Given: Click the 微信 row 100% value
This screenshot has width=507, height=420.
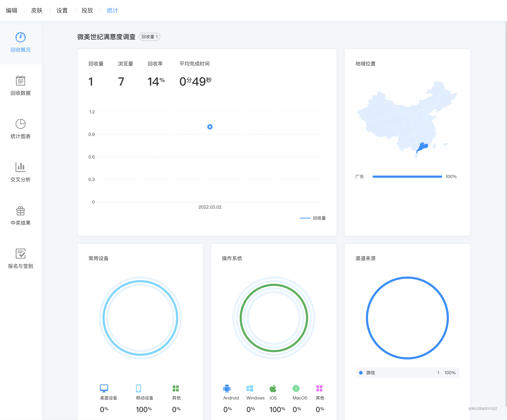Looking at the screenshot, I should (450, 373).
